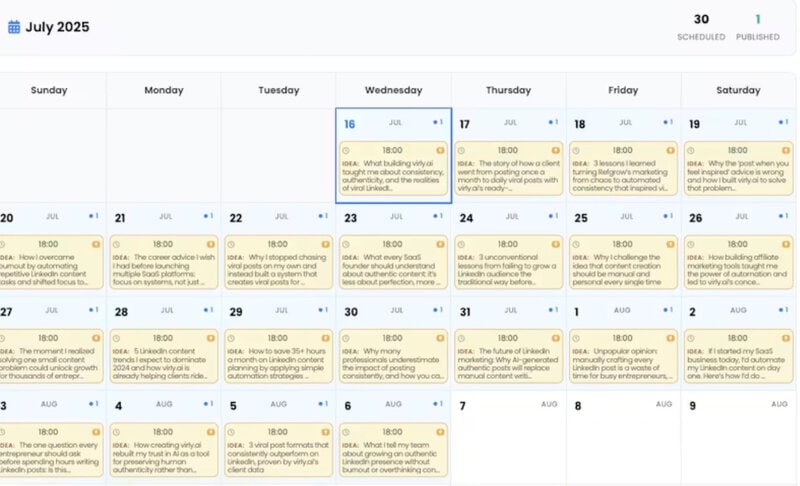Viewport: 800px width, 486px height.
Task: Click the orange status icon on July 16 post
Action: pyautogui.click(x=440, y=150)
